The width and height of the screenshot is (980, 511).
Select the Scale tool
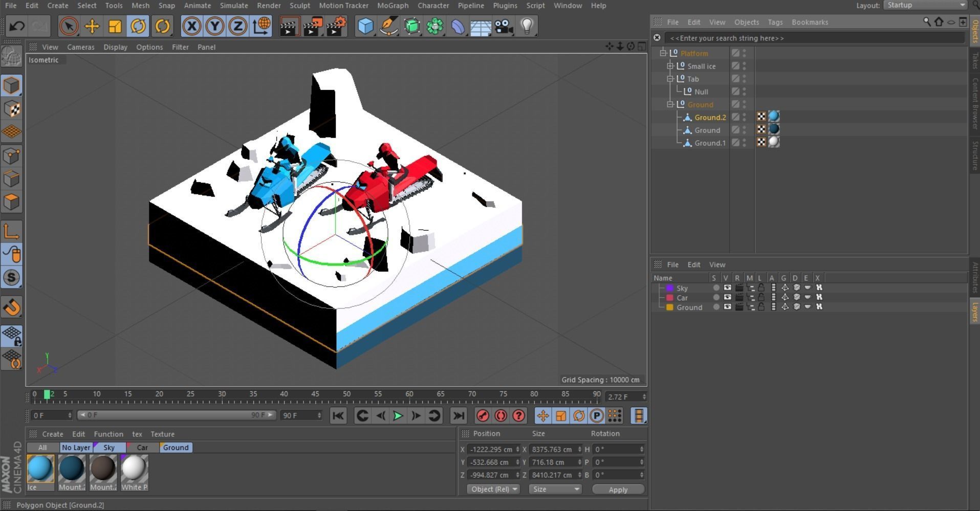click(x=115, y=26)
